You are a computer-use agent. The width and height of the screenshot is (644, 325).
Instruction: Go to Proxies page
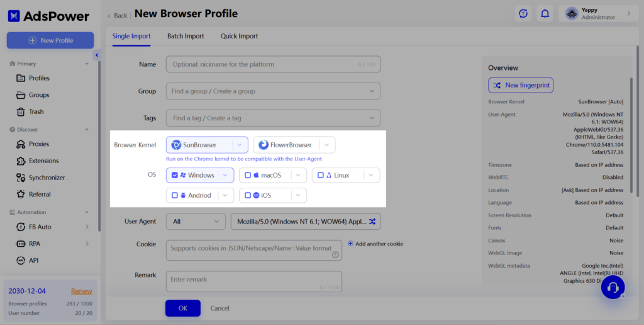pyautogui.click(x=39, y=144)
